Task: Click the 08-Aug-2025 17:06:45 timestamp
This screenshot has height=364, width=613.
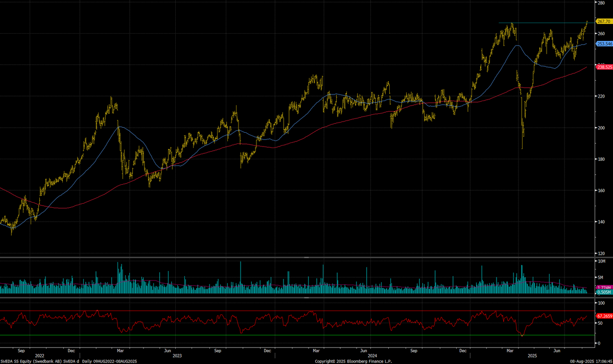Action: click(590, 360)
